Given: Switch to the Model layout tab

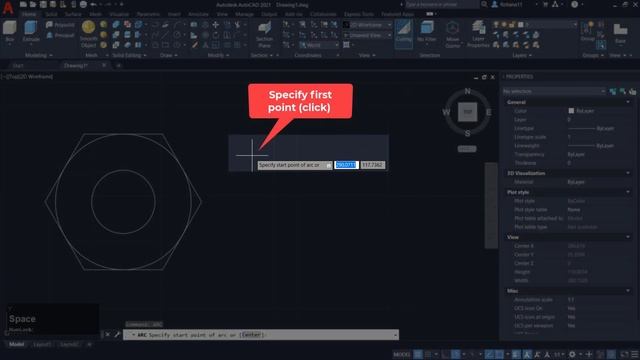Looking at the screenshot, I should tap(17, 344).
